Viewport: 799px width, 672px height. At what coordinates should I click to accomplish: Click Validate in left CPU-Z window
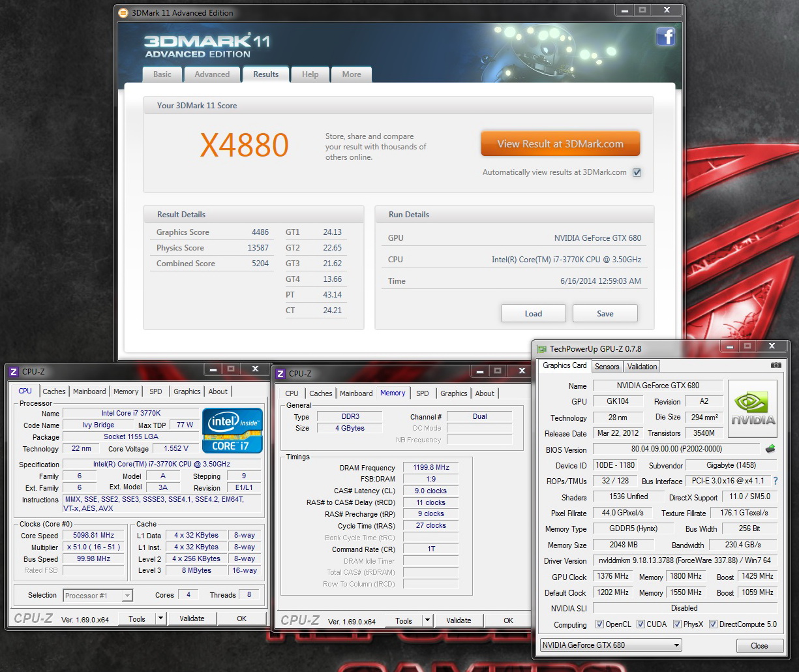pyautogui.click(x=192, y=619)
